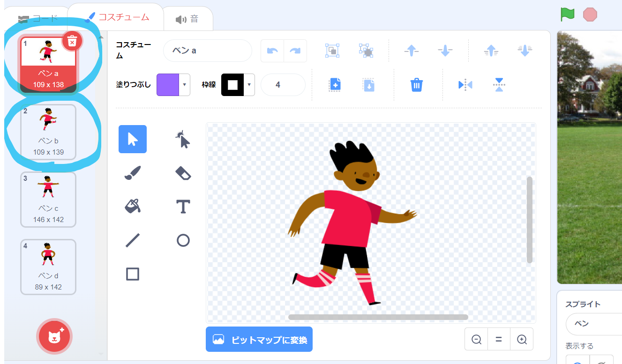Click the Ungroup icon
Image resolution: width=622 pixels, height=364 pixels.
[x=366, y=51]
